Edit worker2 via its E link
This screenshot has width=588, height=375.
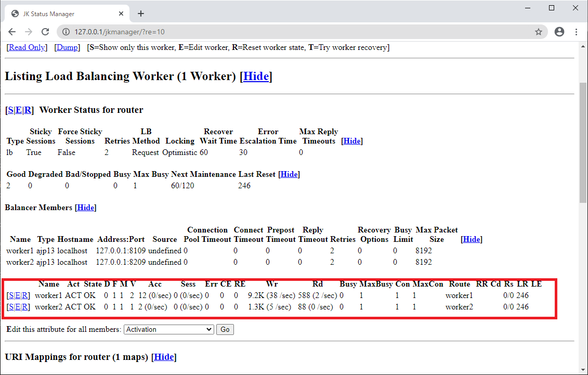point(18,307)
